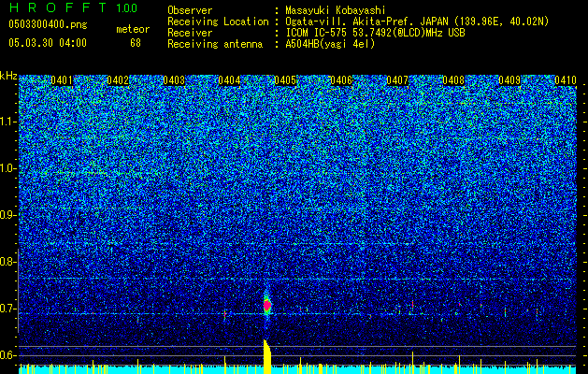Viewport: 588px width, 374px height.
Task: Click the 0402 time marker
Action: pyautogui.click(x=118, y=80)
